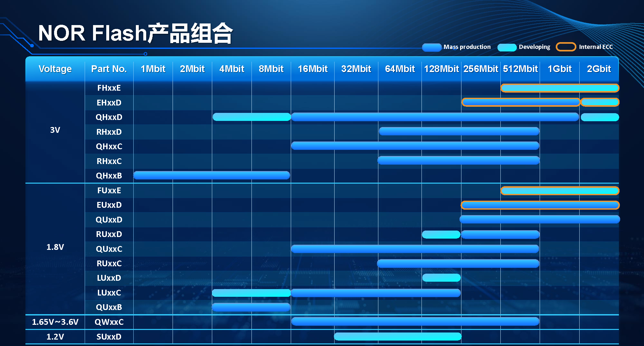Click the Internal ECC orange outline swatch
Image resolution: width=644 pixels, height=346 pixels.
pyautogui.click(x=566, y=47)
